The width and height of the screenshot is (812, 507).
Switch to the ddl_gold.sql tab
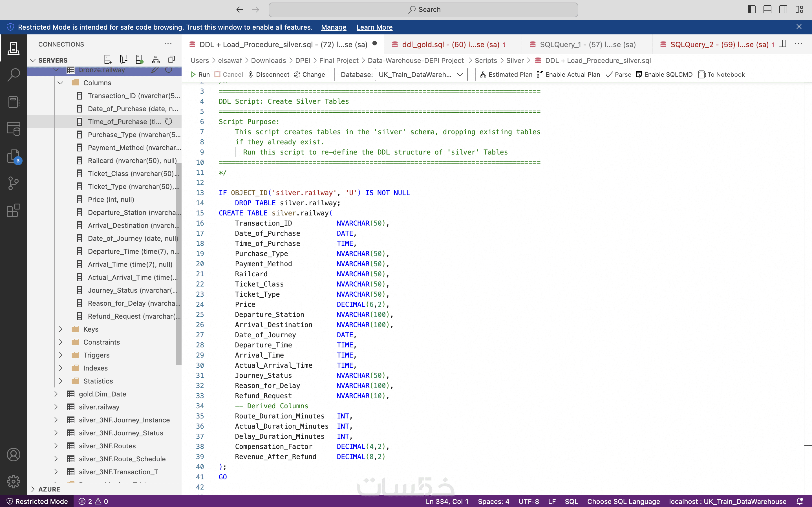(450, 44)
